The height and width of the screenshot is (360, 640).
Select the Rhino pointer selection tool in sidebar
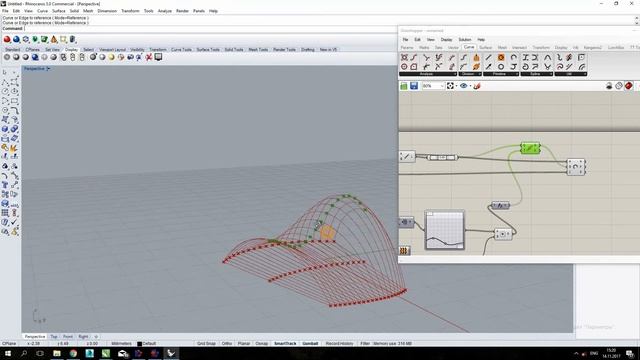[x=5, y=72]
